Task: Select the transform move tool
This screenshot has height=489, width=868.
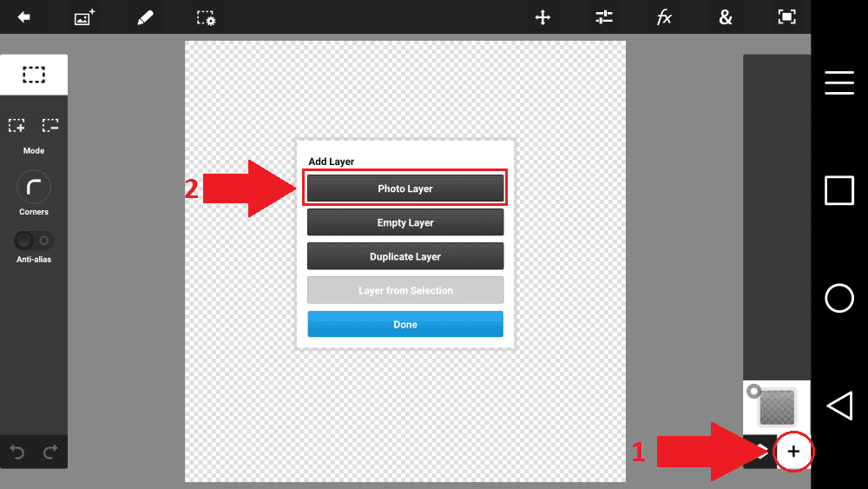Action: click(542, 17)
